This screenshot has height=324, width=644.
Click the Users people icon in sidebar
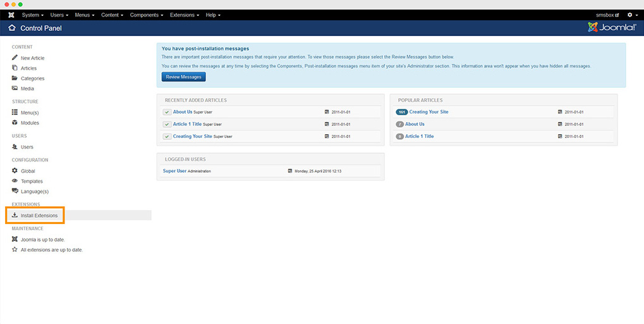tap(15, 146)
